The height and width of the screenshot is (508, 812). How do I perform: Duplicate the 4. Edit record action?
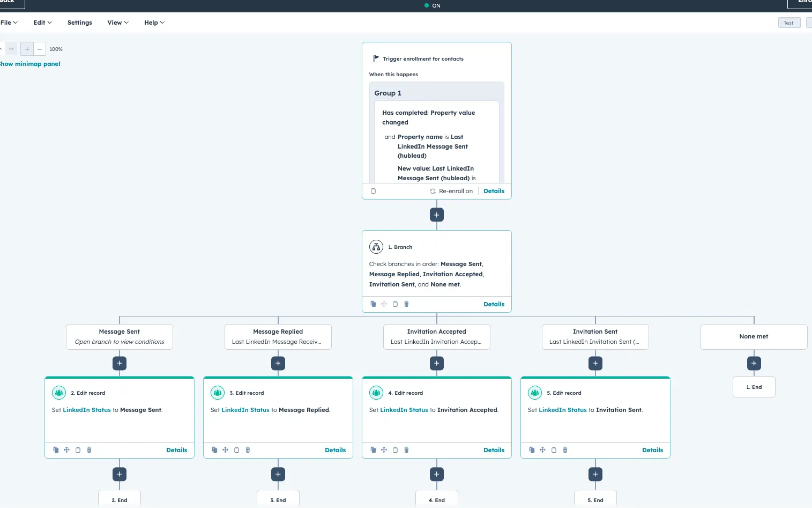point(373,450)
